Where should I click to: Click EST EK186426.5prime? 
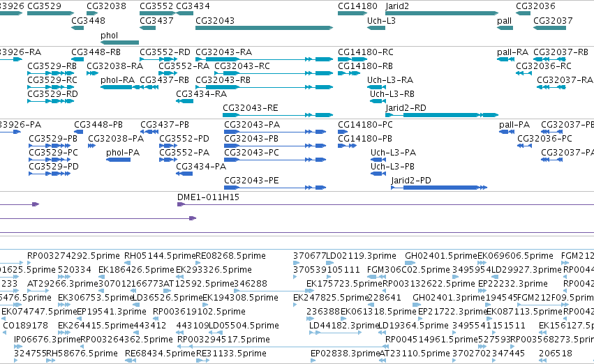point(136,270)
